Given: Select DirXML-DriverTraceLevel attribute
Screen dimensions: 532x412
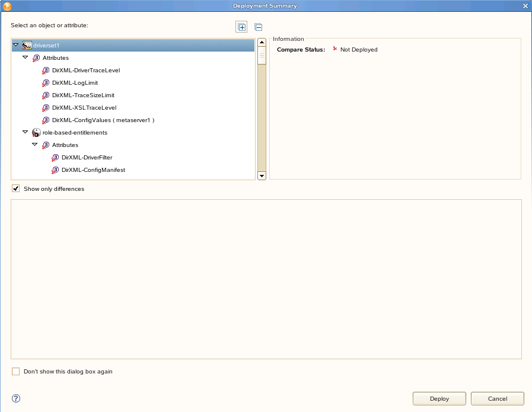Looking at the screenshot, I should [x=86, y=71].
